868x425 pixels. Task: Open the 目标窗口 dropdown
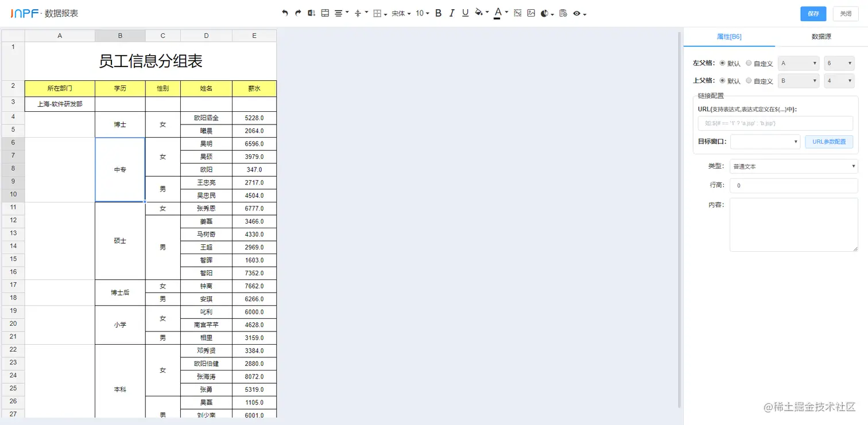tap(765, 142)
